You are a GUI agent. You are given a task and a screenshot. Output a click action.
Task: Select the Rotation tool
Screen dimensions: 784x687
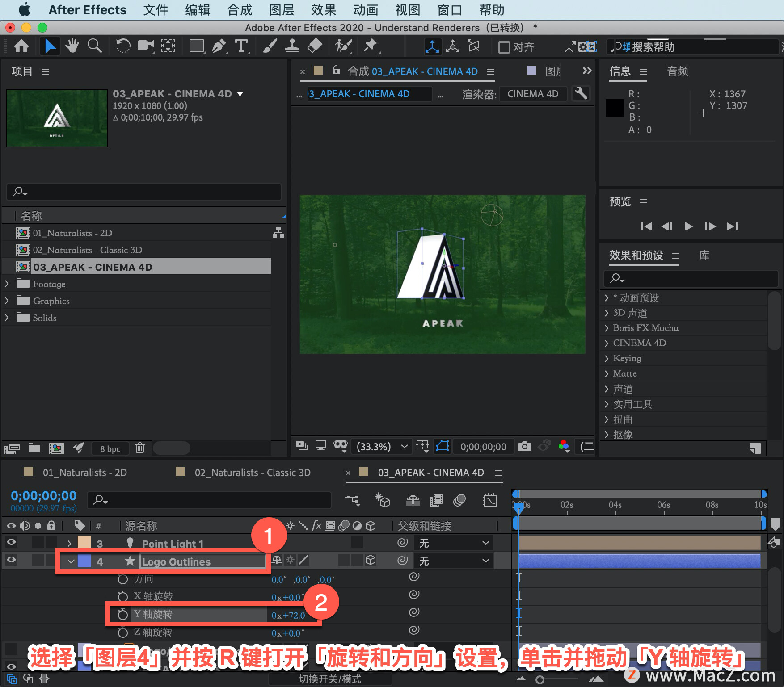(x=123, y=46)
